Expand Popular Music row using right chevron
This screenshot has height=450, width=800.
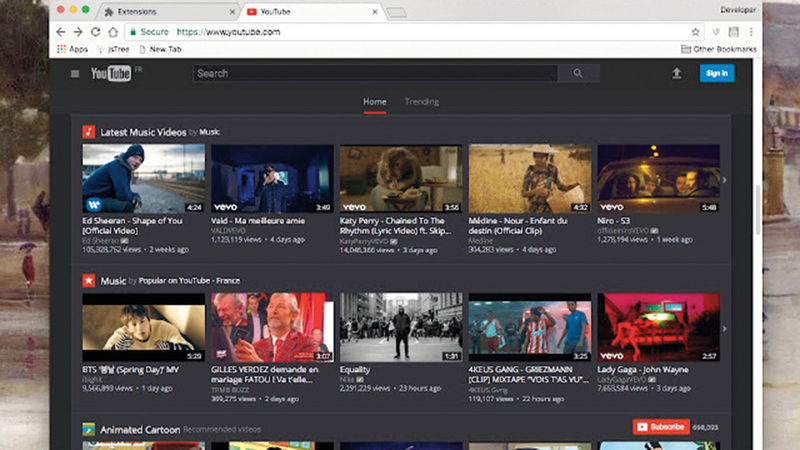click(725, 328)
